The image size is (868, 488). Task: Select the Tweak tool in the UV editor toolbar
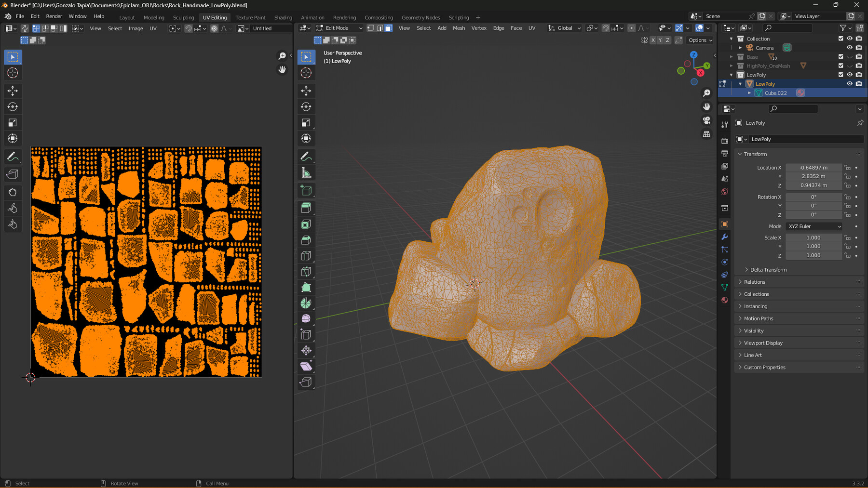13,57
